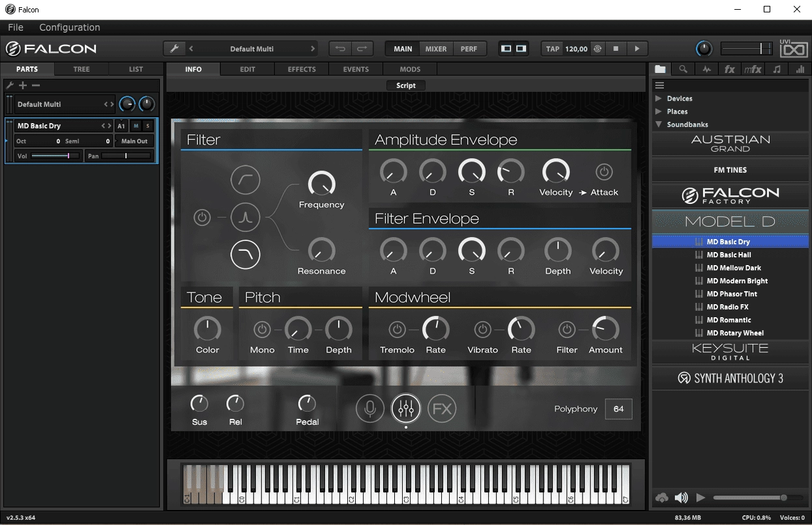812x525 pixels.
Task: Toggle the preview speaker icon
Action: coord(681,498)
